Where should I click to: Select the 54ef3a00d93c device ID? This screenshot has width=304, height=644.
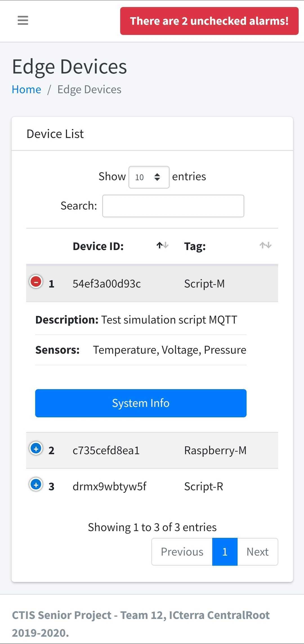[x=107, y=284]
